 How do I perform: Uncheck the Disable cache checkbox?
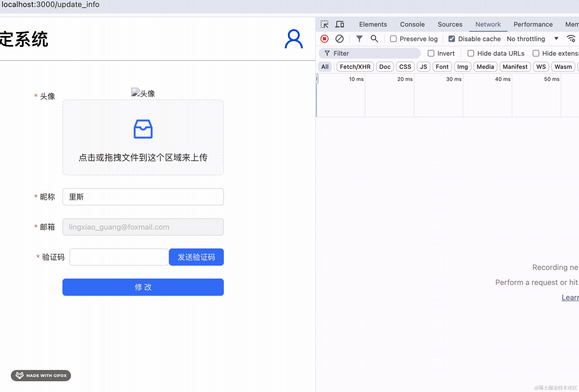(452, 39)
